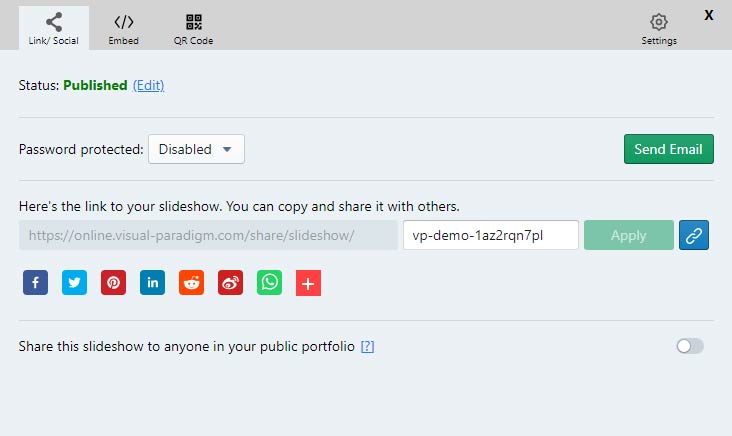The image size is (732, 436).
Task: Open Settings with gear icon
Action: point(659,29)
